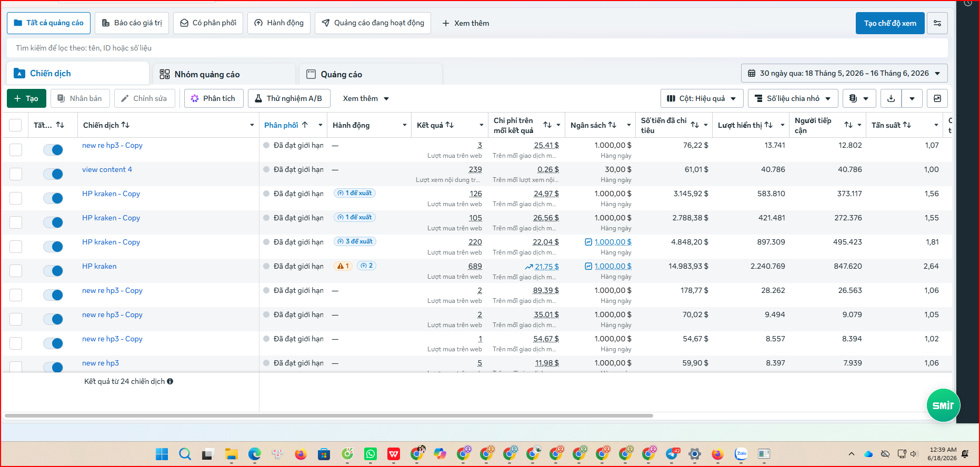Sort by Tần suất column arrows
Image resolution: width=980 pixels, height=467 pixels.
tap(907, 125)
